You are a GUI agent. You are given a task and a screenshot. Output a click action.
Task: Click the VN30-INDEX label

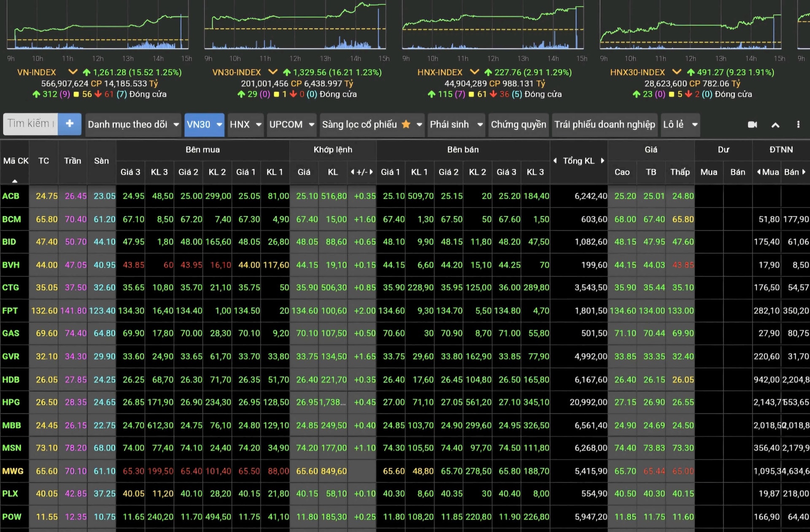[x=237, y=72]
